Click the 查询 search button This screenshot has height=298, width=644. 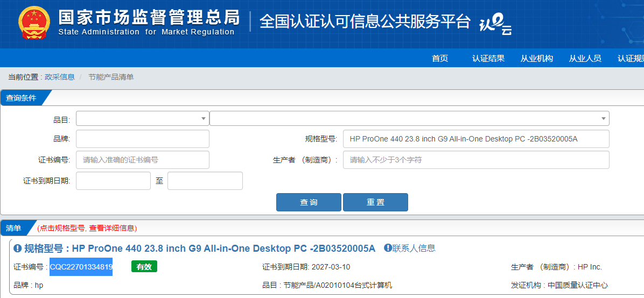[x=309, y=202]
